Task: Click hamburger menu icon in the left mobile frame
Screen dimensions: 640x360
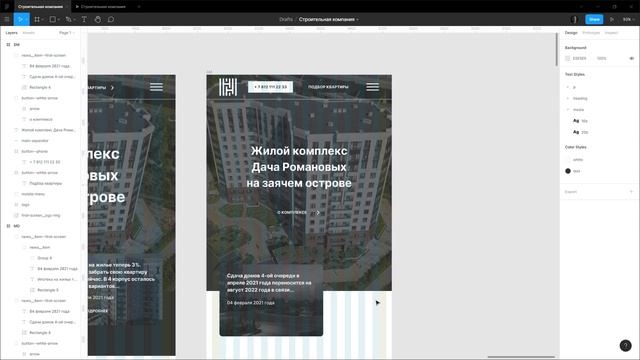Action: click(x=156, y=87)
